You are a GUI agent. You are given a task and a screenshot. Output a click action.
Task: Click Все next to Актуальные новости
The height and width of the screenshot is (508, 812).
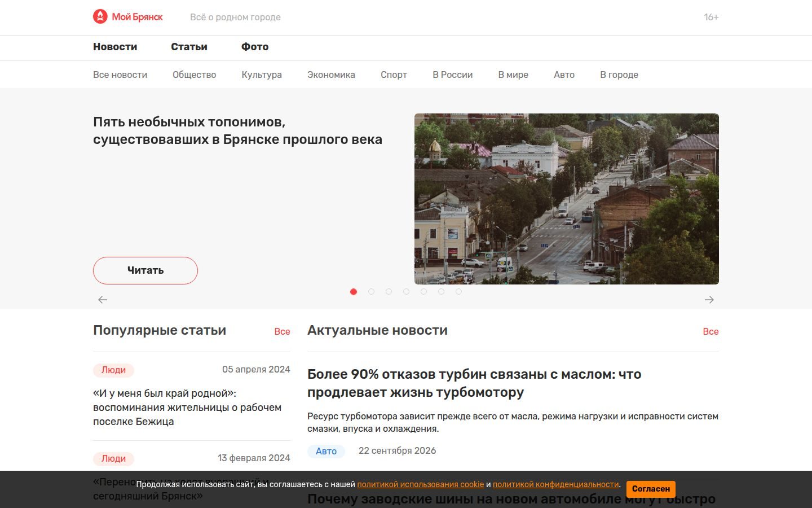710,331
